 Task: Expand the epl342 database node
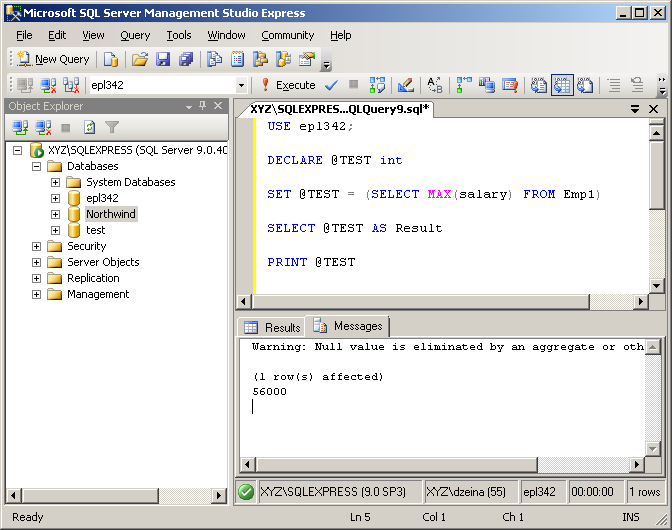(x=55, y=198)
